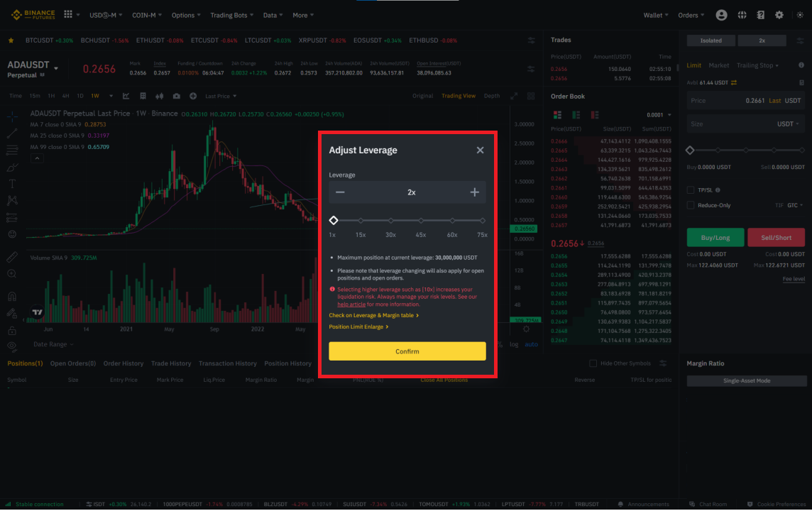
Task: Open the calculator icon on chart toolbar
Action: 143,96
